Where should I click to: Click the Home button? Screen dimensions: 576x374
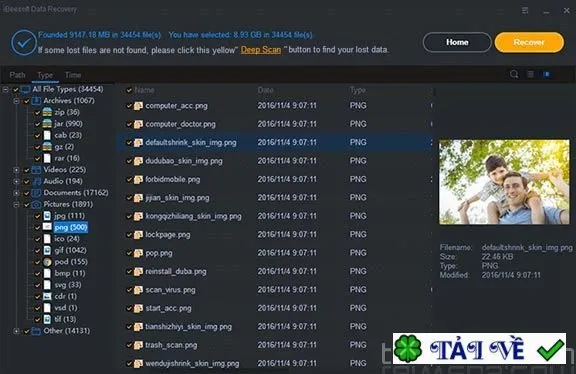click(x=457, y=42)
